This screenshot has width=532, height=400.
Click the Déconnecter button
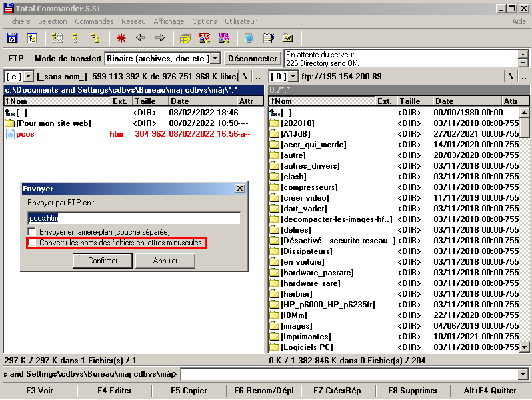point(252,59)
